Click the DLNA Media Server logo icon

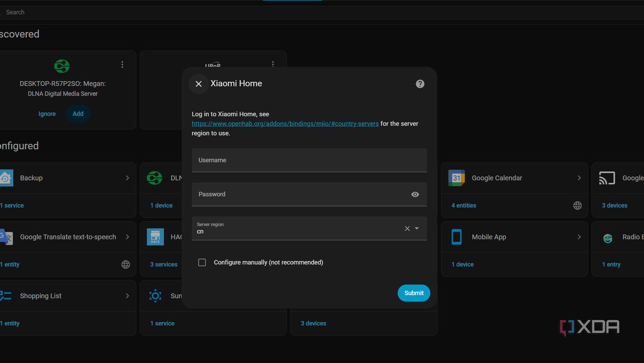pyautogui.click(x=62, y=66)
